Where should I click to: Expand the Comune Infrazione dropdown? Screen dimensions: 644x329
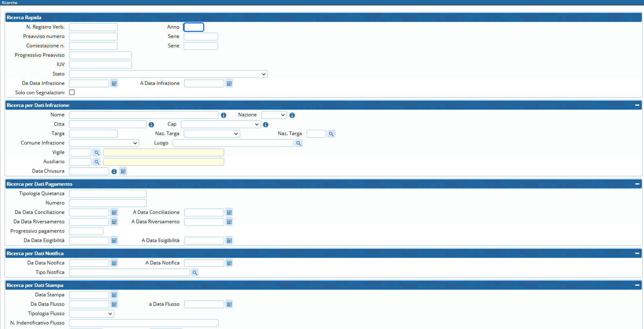104,143
